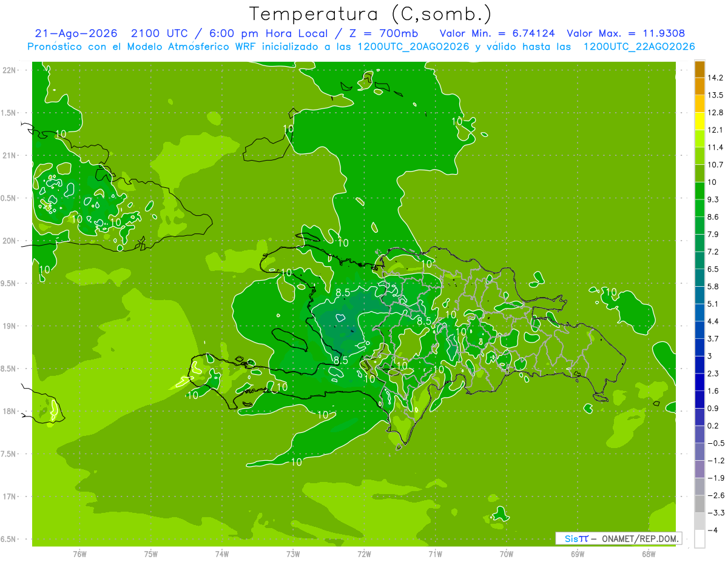Click the '73W' longitude label
The image size is (728, 562).
293,554
